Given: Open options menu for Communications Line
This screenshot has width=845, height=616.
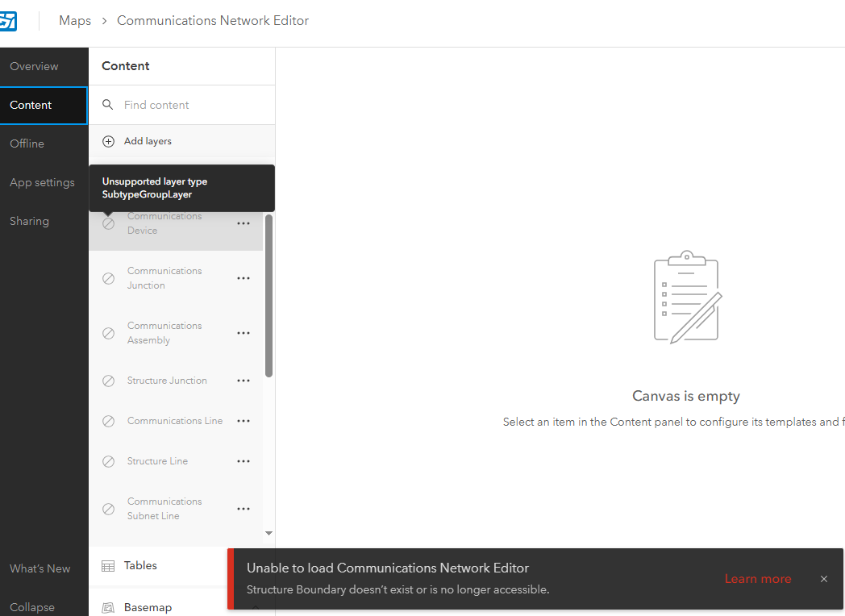Looking at the screenshot, I should click(244, 421).
